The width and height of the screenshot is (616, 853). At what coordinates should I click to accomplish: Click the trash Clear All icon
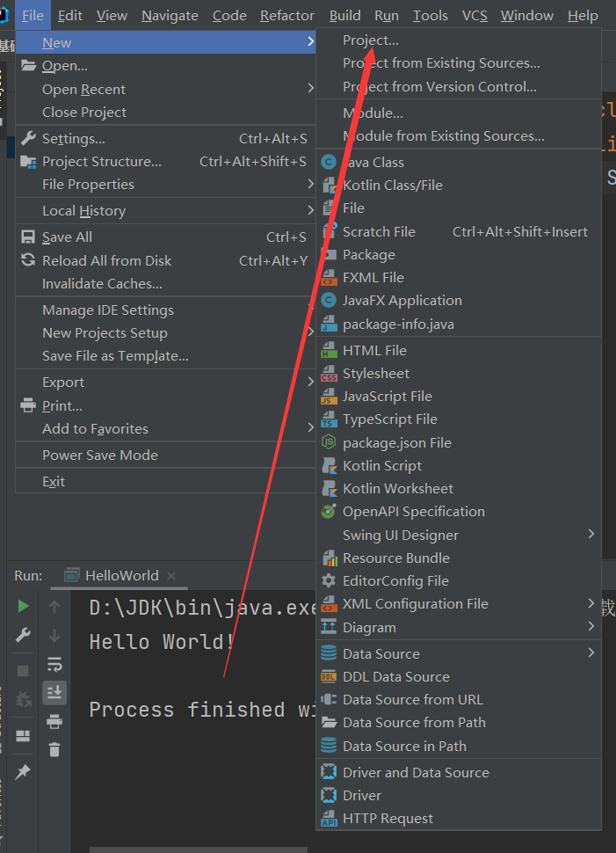(54, 749)
